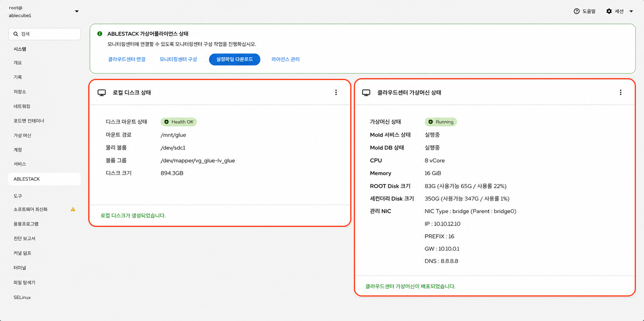Click the Health OK status badge

(179, 122)
